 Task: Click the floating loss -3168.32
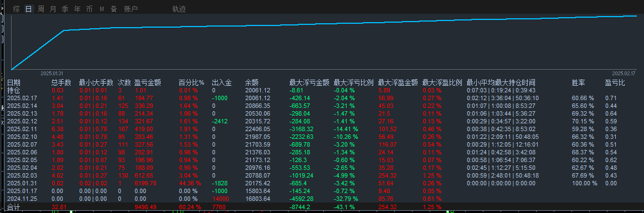click(302, 129)
